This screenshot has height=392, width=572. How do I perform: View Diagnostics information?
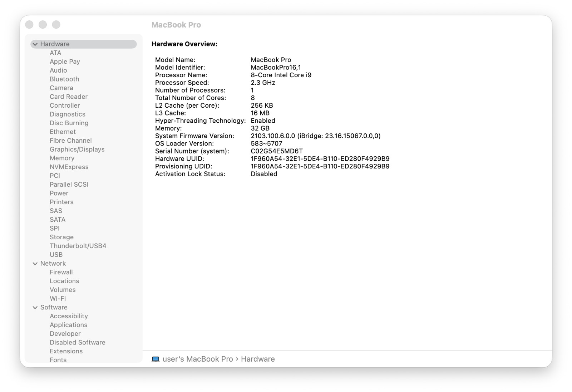[x=68, y=114]
